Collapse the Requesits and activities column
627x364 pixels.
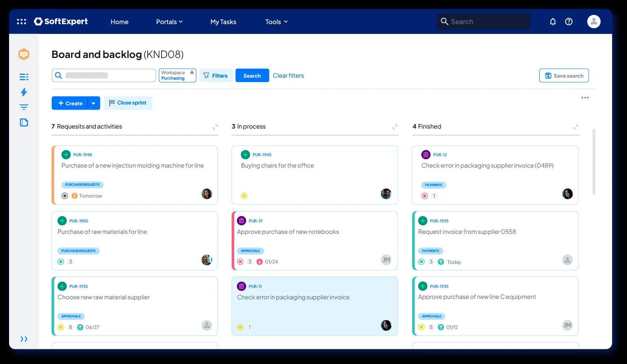[215, 127]
